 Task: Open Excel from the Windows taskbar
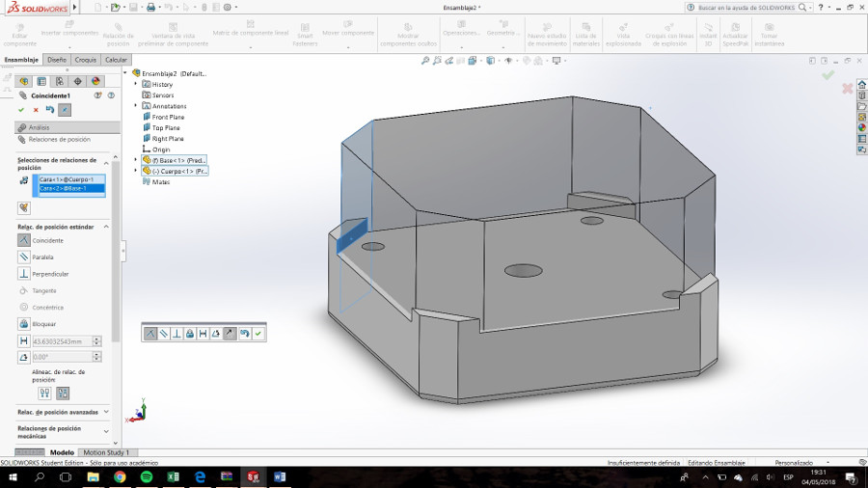coord(174,477)
